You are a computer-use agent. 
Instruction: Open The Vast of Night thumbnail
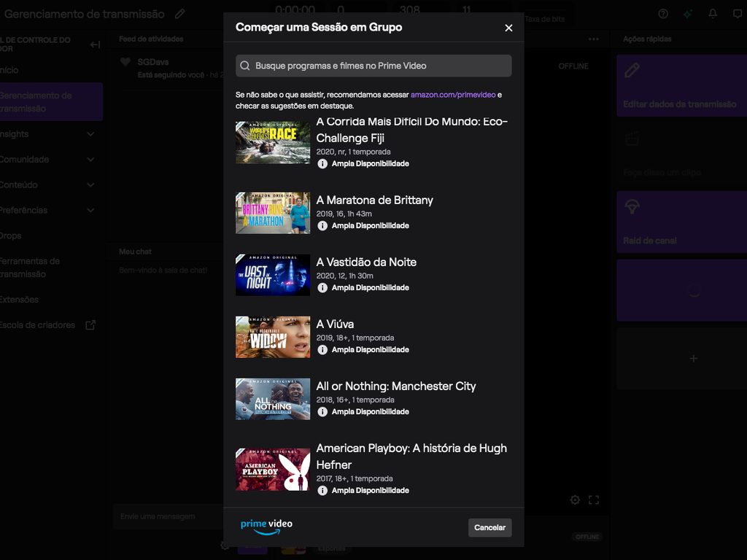273,275
